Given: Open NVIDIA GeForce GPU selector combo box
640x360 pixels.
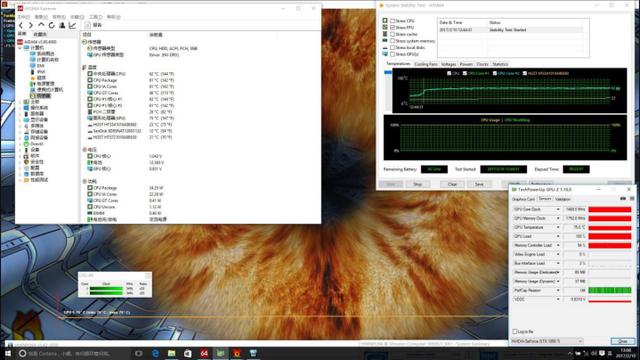Looking at the screenshot, I should click(547, 341).
